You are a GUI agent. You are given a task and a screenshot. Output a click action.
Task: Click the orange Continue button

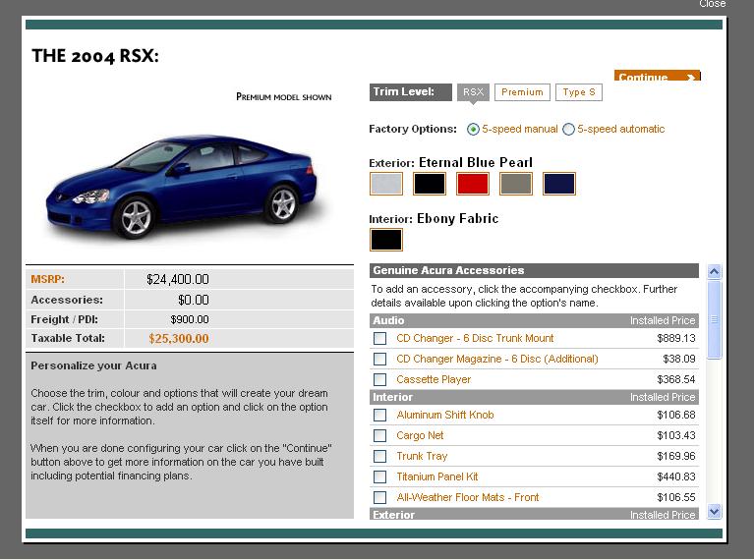click(x=657, y=77)
